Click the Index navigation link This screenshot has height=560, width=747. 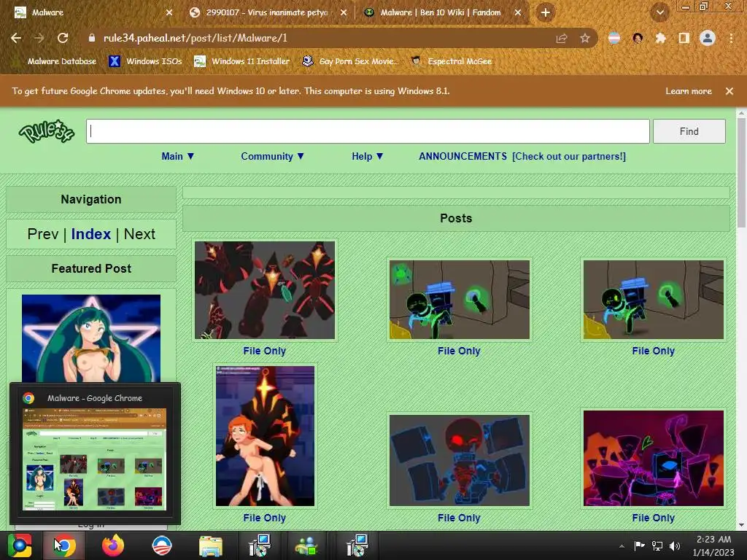[91, 234]
